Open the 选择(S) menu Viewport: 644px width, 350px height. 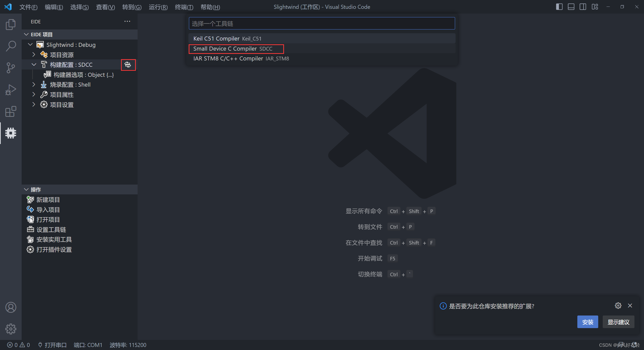pyautogui.click(x=79, y=7)
